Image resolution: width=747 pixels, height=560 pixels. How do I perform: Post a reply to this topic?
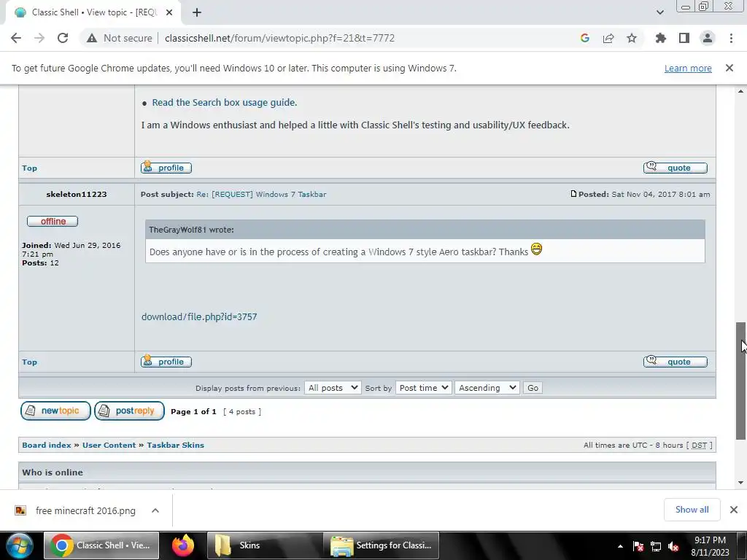(x=130, y=411)
